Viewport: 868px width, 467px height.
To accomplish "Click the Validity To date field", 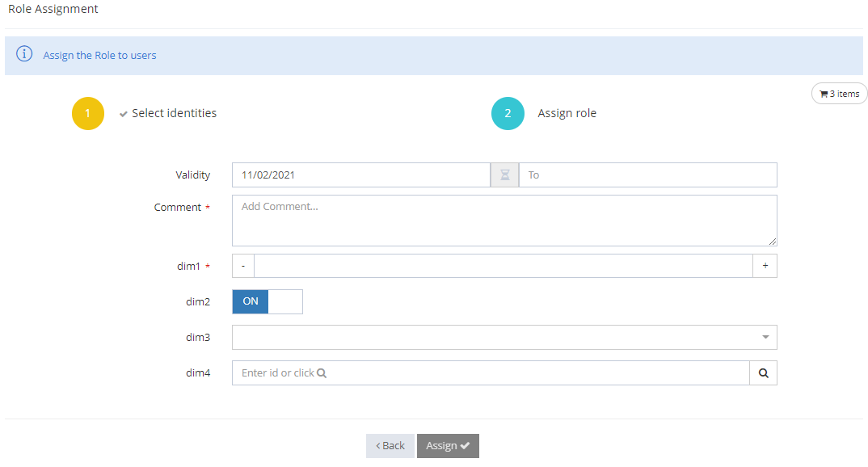I will pos(647,175).
